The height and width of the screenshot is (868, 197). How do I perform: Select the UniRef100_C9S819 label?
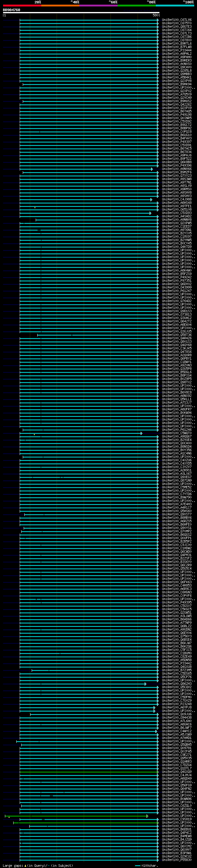click(x=176, y=819)
